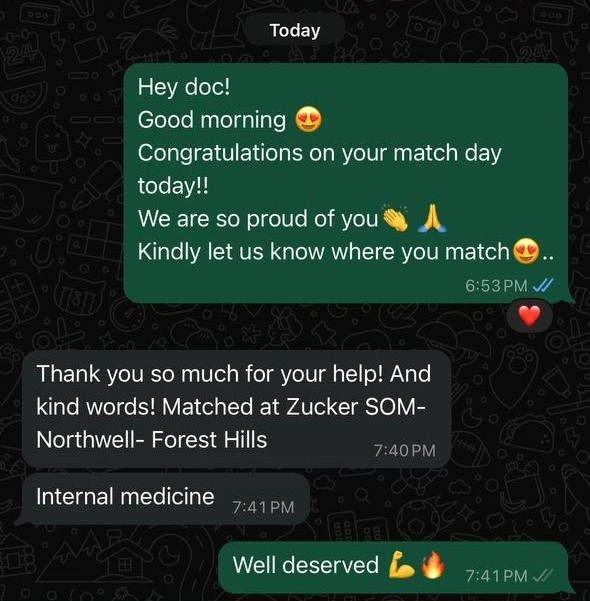Tap 'Northwell- Forest Hills' text
The height and width of the screenshot is (601, 590).
(152, 439)
